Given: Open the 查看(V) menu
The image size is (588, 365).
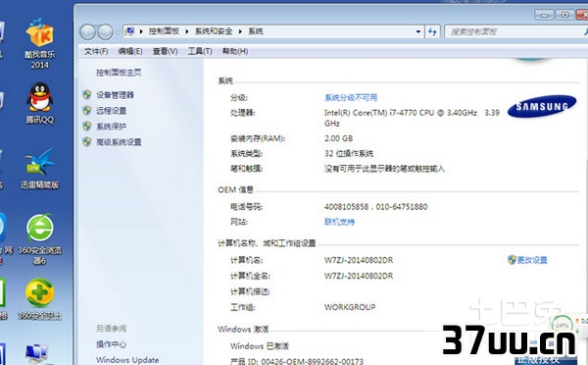Looking at the screenshot, I should point(165,51).
